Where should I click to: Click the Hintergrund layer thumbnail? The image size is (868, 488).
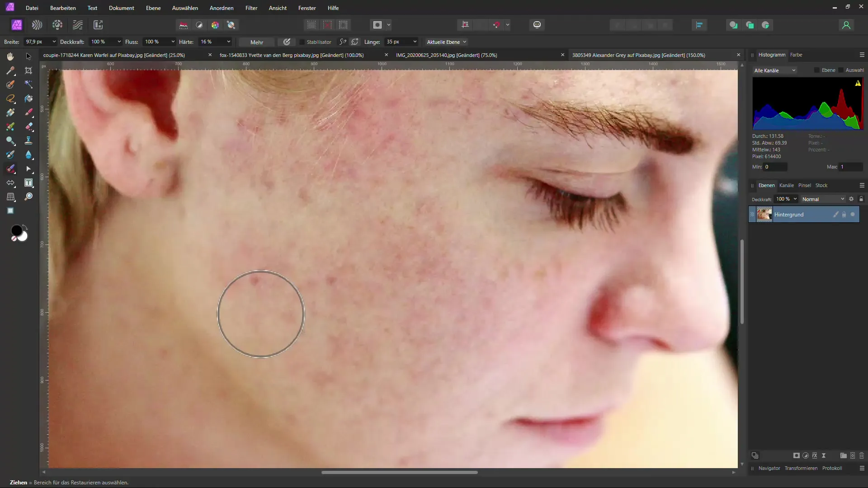(x=764, y=214)
